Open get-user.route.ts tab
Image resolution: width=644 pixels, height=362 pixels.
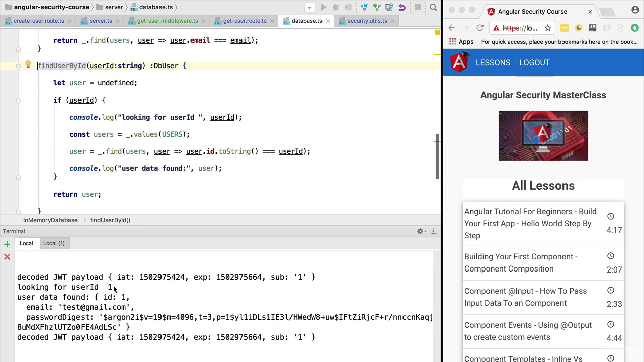245,21
